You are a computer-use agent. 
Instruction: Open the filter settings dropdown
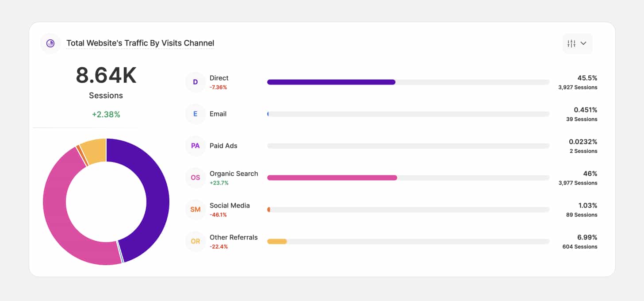(577, 43)
